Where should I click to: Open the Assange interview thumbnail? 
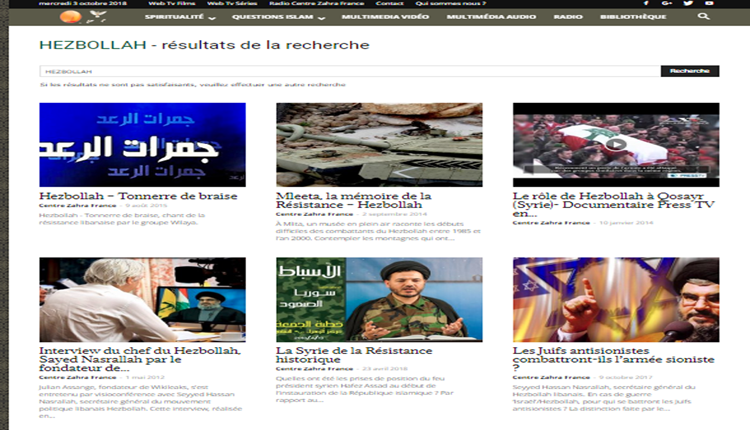point(143,299)
